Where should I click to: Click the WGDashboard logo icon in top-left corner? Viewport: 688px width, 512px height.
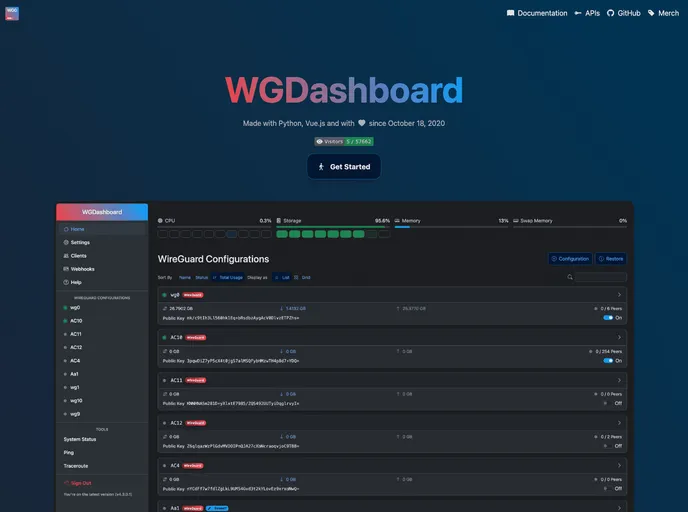pyautogui.click(x=12, y=13)
